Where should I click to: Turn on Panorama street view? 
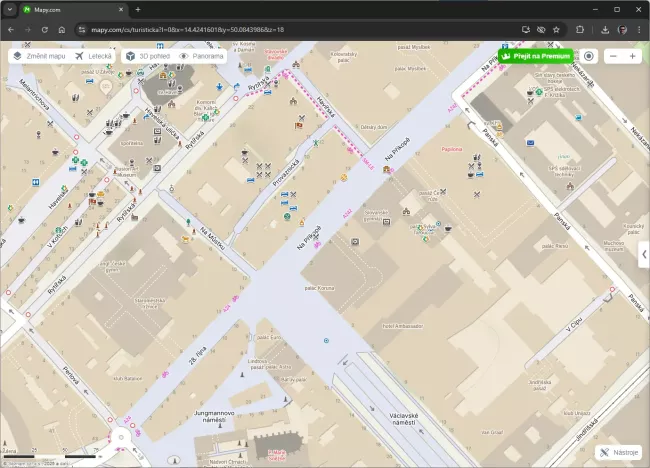(x=203, y=56)
